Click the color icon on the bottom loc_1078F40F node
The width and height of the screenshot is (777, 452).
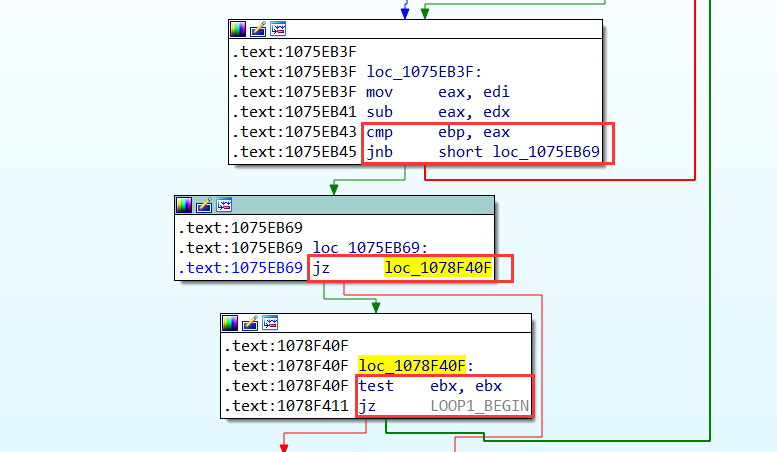(x=230, y=323)
